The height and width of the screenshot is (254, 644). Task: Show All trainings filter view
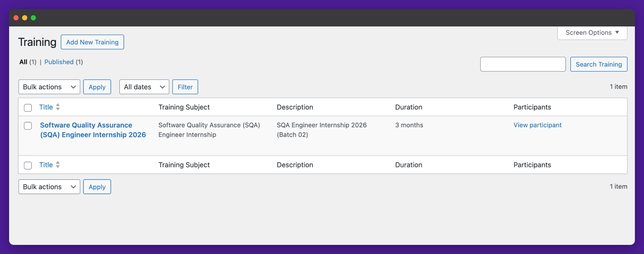(23, 62)
